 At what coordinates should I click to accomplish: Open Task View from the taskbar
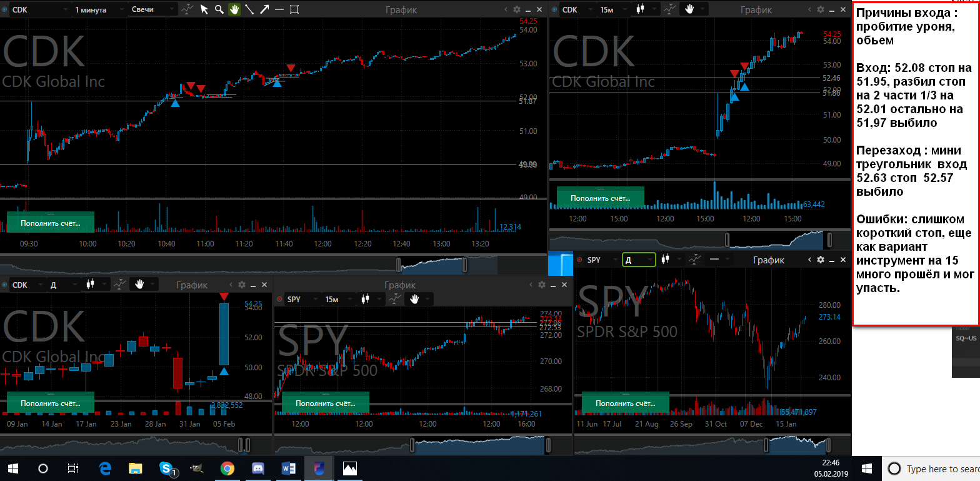coord(72,468)
